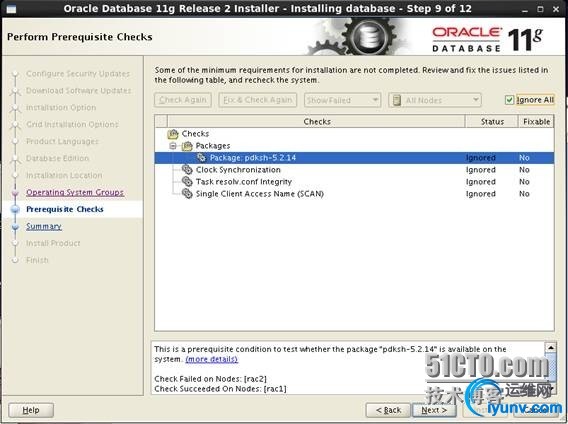Image resolution: width=568 pixels, height=424 pixels.
Task: Select the Packages tree node label
Action: (213, 146)
